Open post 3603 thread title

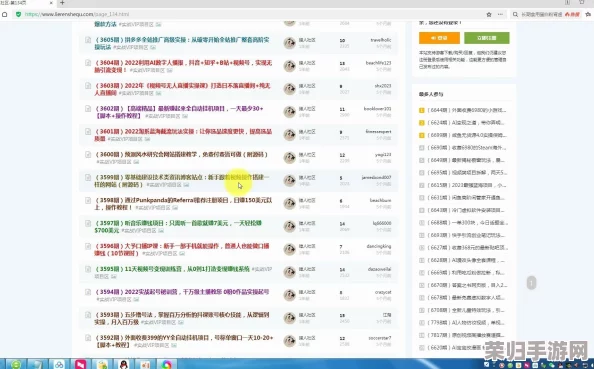[x=182, y=89]
